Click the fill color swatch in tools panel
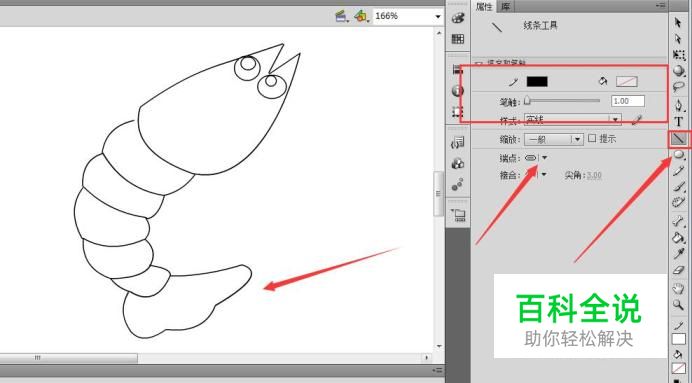 tap(679, 368)
